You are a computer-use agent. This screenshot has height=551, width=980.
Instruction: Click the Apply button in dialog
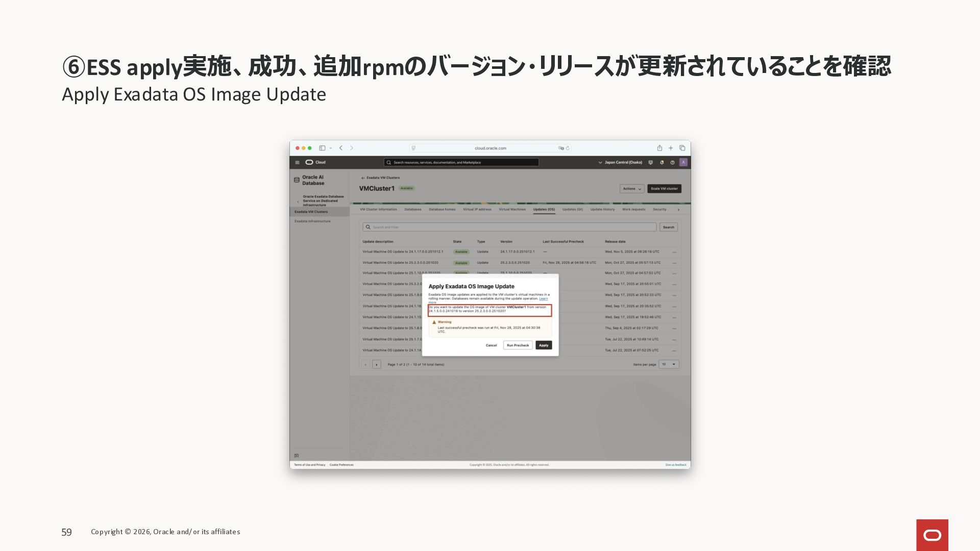(x=544, y=345)
